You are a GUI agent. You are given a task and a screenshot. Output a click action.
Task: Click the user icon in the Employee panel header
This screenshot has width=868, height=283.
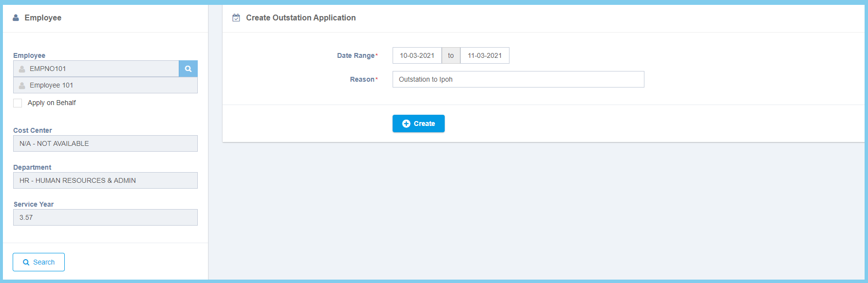tap(16, 18)
